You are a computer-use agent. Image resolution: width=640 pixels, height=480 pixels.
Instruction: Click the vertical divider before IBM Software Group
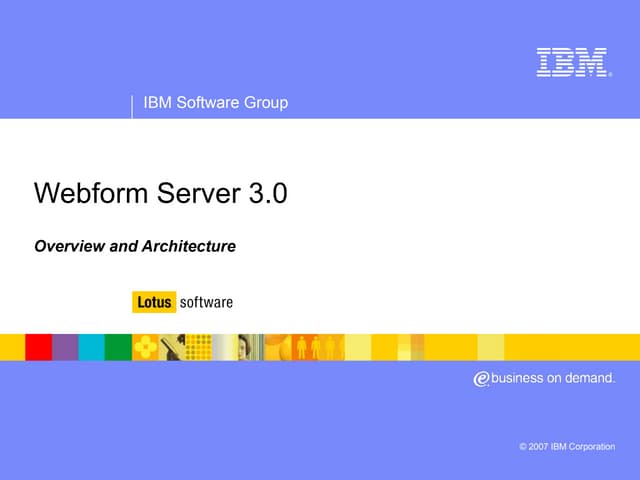tap(132, 106)
